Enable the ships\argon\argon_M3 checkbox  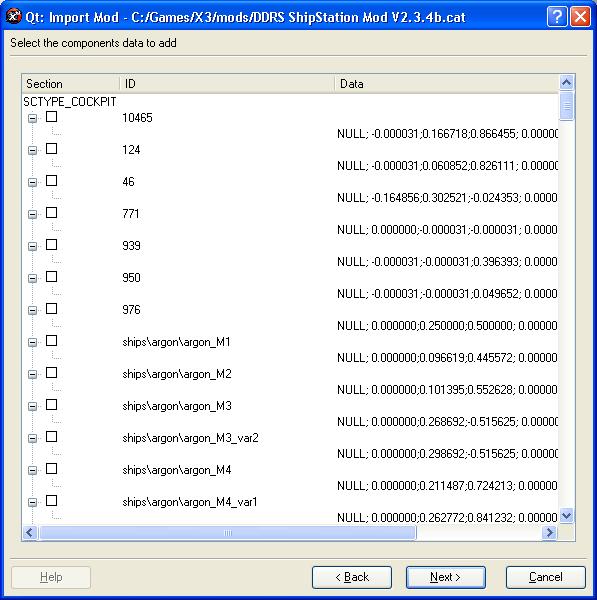click(51, 405)
